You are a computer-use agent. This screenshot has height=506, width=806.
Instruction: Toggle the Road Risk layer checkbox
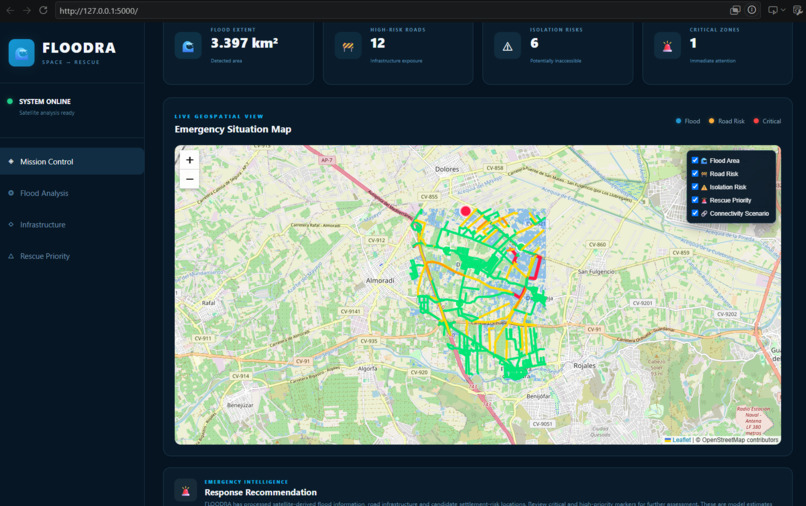695,174
